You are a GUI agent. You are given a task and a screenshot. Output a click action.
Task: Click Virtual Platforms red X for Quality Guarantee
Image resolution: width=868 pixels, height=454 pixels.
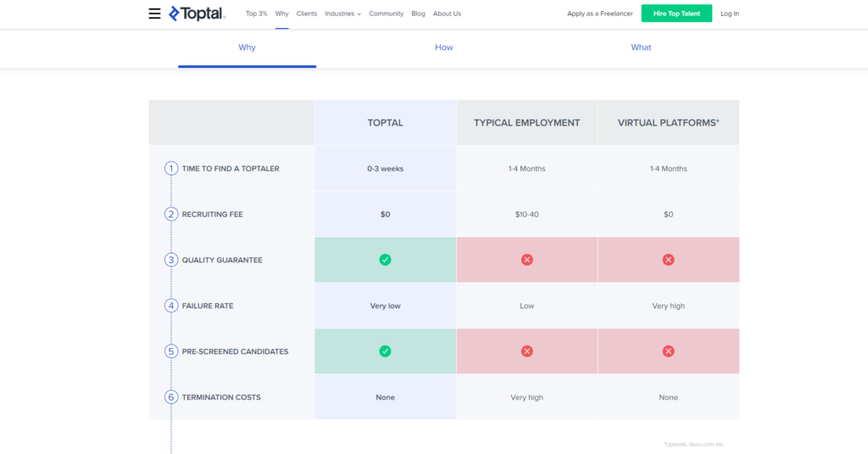[x=668, y=260]
